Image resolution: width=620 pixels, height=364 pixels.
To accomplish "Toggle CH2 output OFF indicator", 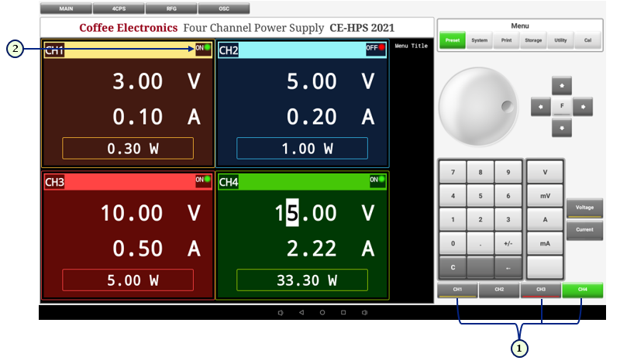I will tap(376, 49).
